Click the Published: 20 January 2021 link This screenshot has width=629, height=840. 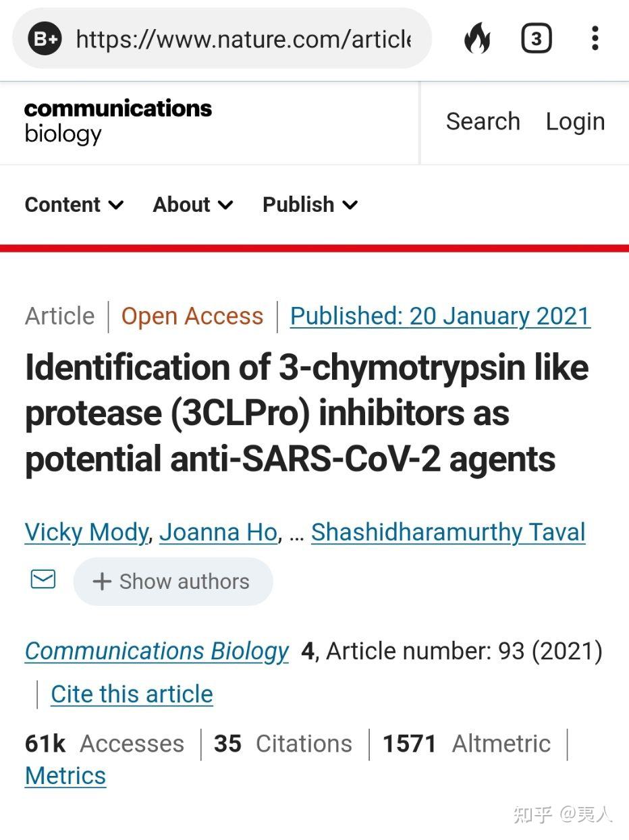(x=440, y=316)
